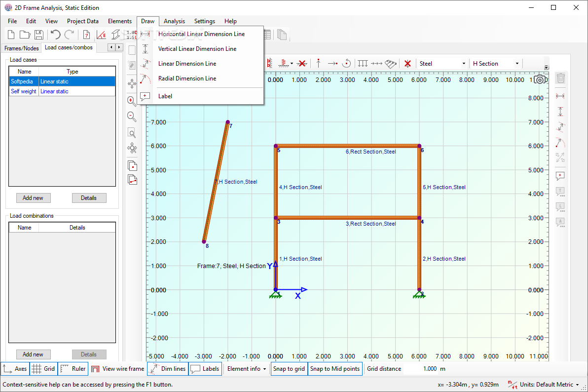The height and width of the screenshot is (392, 588).
Task: Click the trash delete icon on the right sidebar
Action: [x=561, y=78]
